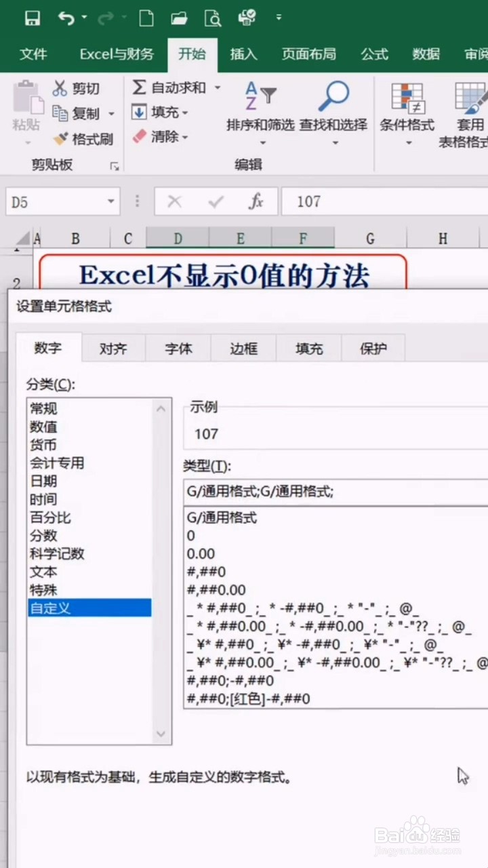Image resolution: width=488 pixels, height=868 pixels.
Task: Switch to the 填充 dialog tab
Action: click(x=308, y=349)
